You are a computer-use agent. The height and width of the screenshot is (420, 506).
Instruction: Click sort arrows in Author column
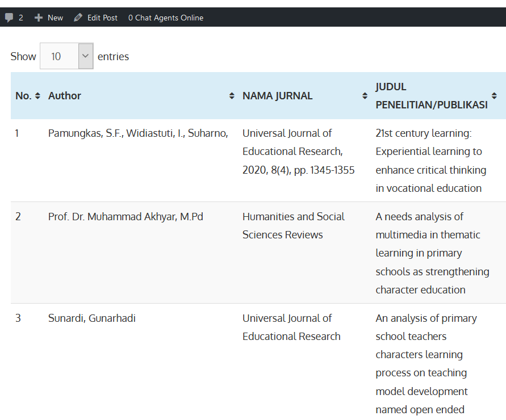tap(232, 96)
